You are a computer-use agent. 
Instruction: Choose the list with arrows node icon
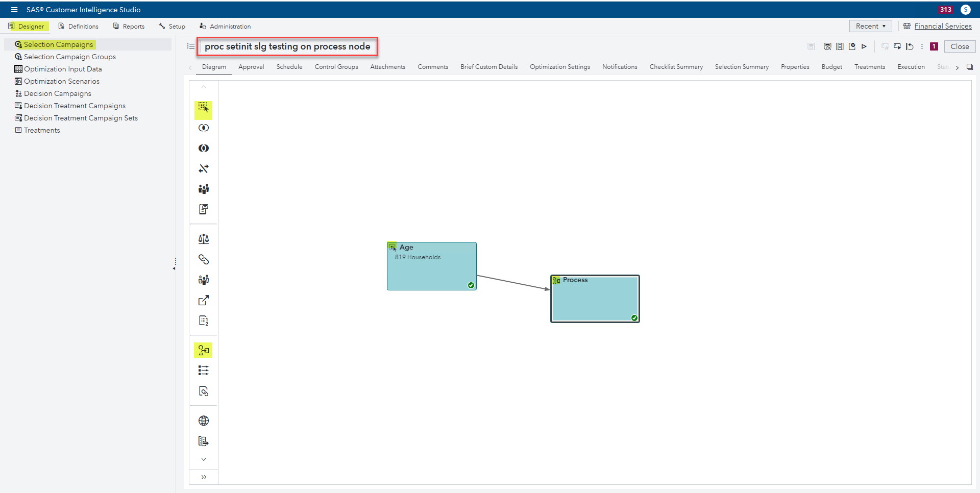coord(203,371)
